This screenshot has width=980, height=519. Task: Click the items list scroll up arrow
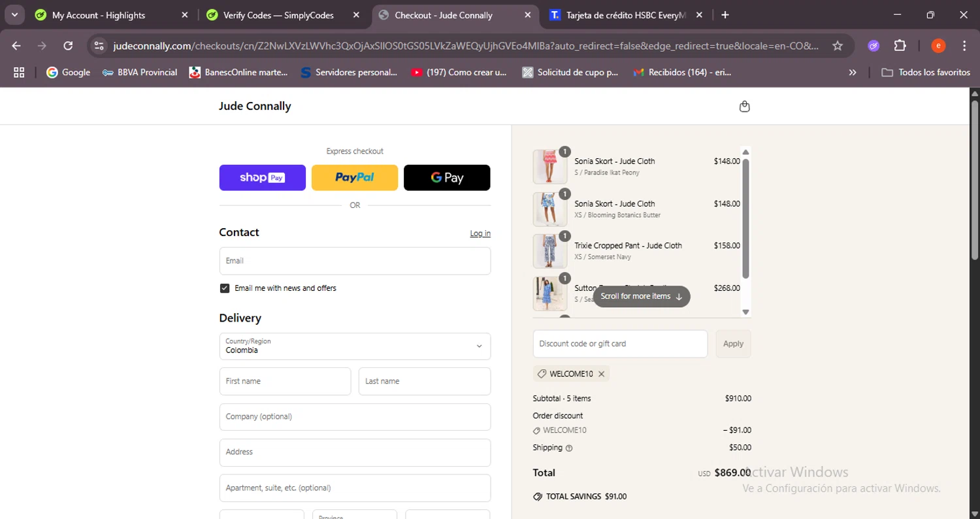745,152
